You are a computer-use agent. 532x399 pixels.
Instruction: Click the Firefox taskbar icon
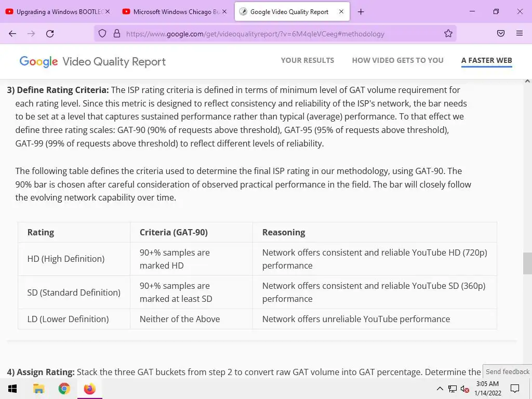(89, 389)
